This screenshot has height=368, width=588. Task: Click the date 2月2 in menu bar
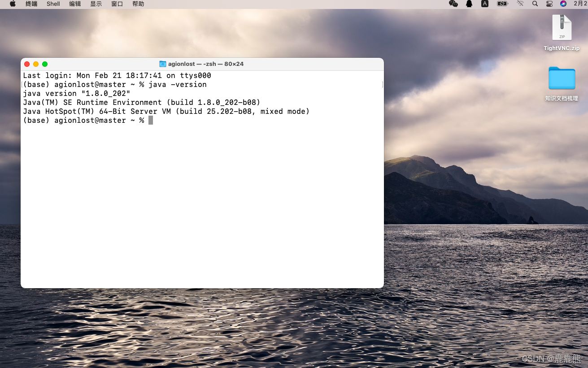click(x=579, y=4)
